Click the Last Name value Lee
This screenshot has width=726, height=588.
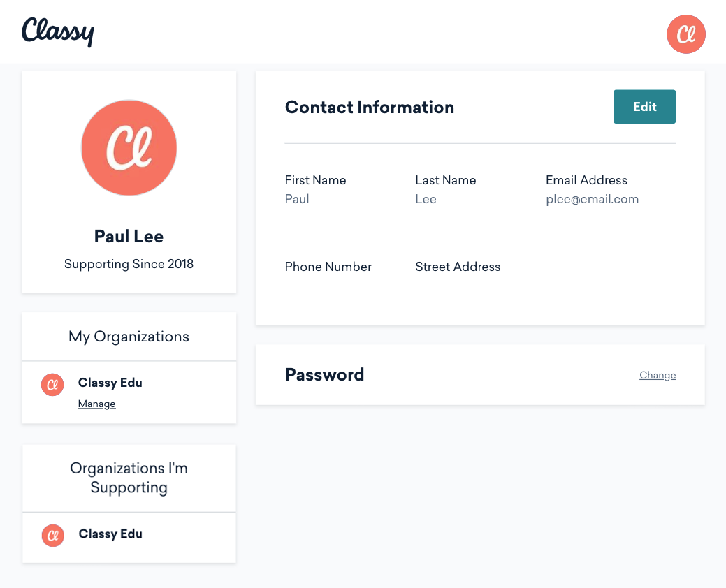[x=426, y=200]
